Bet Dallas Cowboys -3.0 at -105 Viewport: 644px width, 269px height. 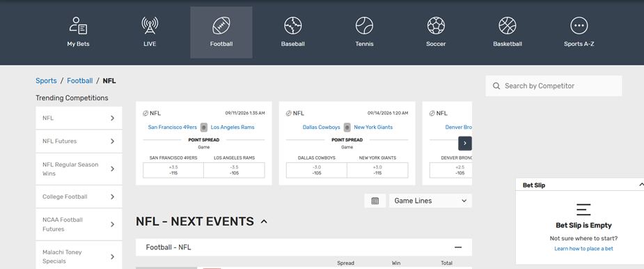[x=317, y=170]
